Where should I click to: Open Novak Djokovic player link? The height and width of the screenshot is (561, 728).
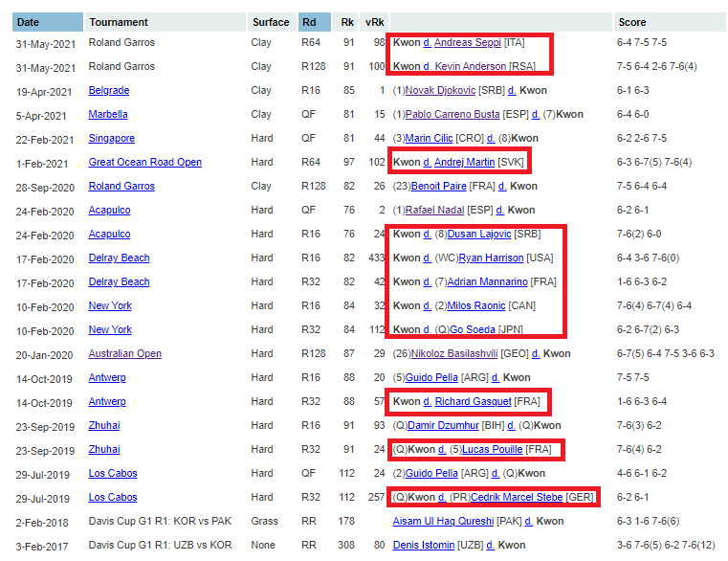click(x=440, y=90)
